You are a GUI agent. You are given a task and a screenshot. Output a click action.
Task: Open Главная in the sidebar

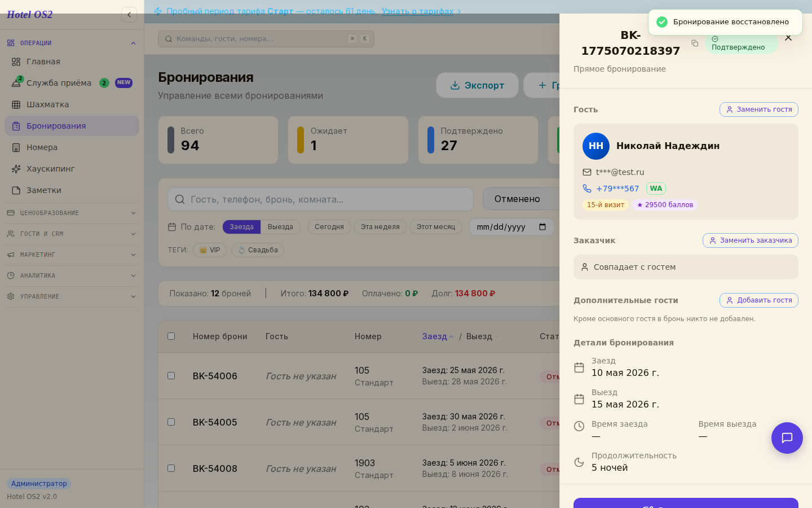click(x=72, y=62)
